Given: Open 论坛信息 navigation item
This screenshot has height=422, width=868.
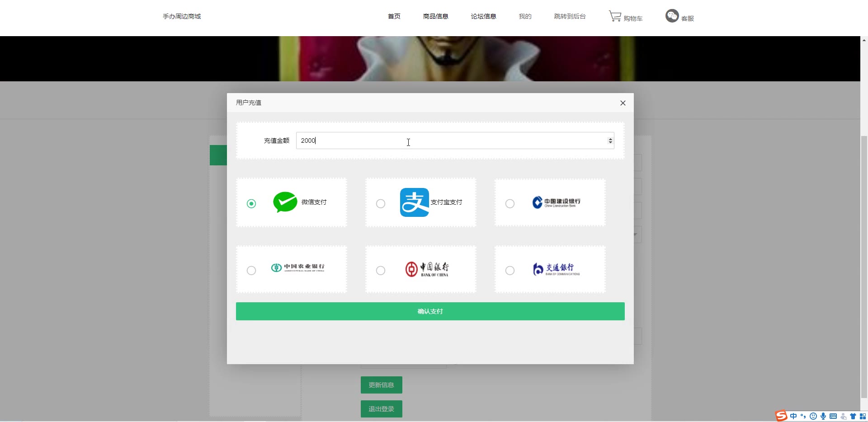Looking at the screenshot, I should point(484,16).
